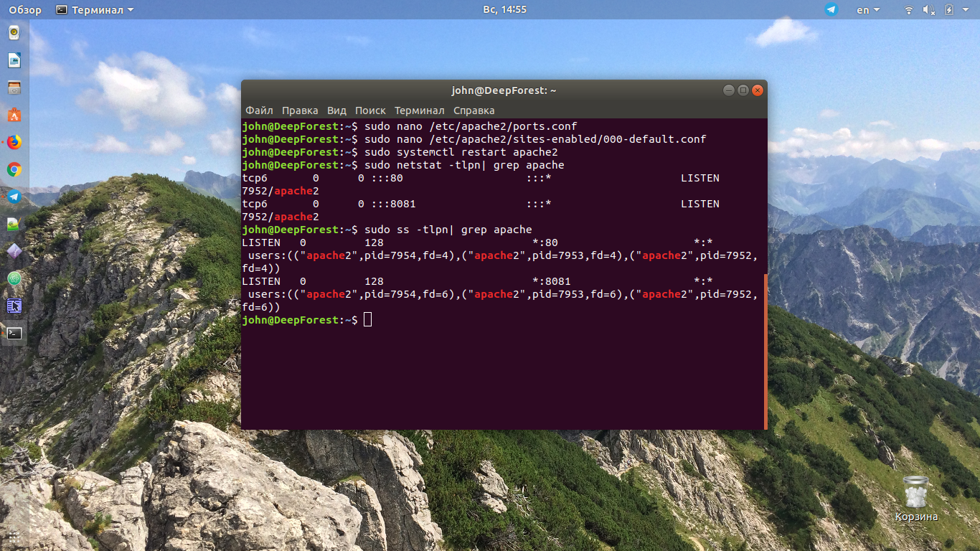980x551 pixels.
Task: Open the Правка menu in terminal
Action: (x=300, y=110)
